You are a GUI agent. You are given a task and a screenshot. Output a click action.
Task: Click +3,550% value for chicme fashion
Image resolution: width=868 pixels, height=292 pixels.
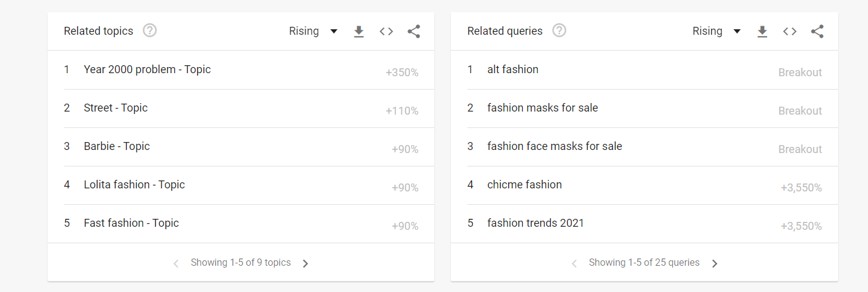click(802, 188)
